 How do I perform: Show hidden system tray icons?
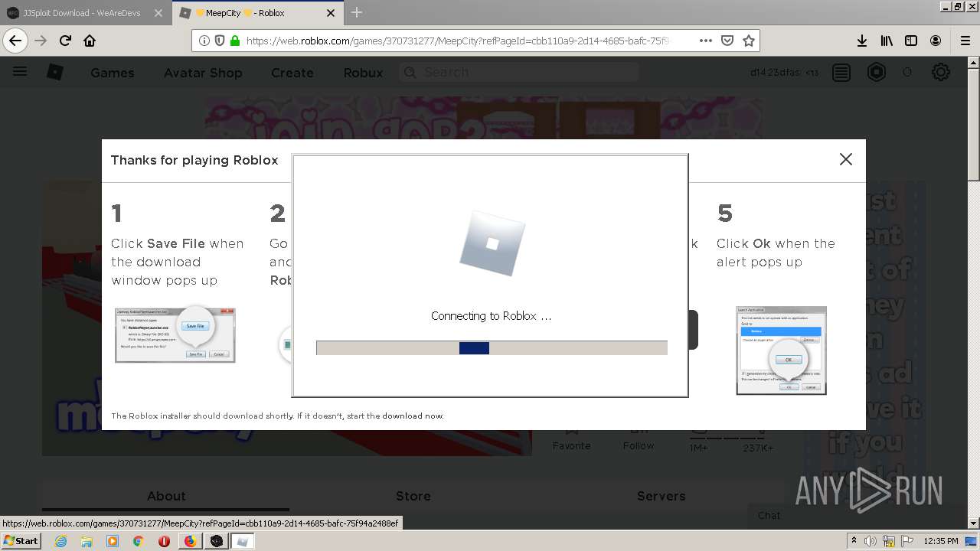click(854, 541)
